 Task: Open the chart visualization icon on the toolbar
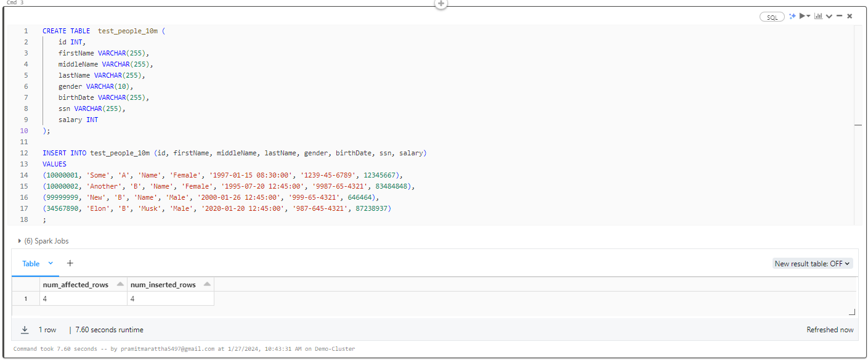(x=819, y=16)
